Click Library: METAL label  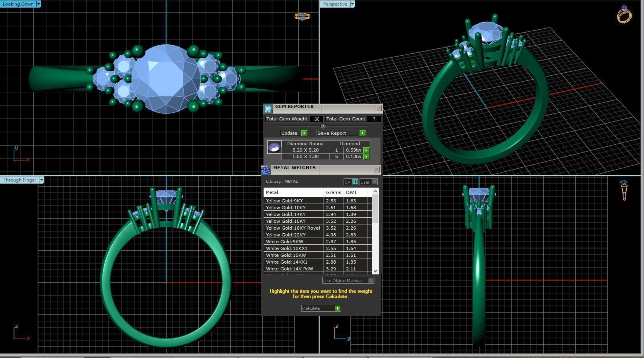(x=282, y=182)
